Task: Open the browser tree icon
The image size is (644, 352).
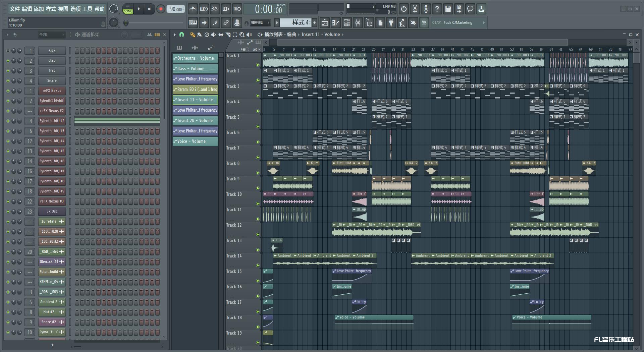Action: [x=369, y=23]
